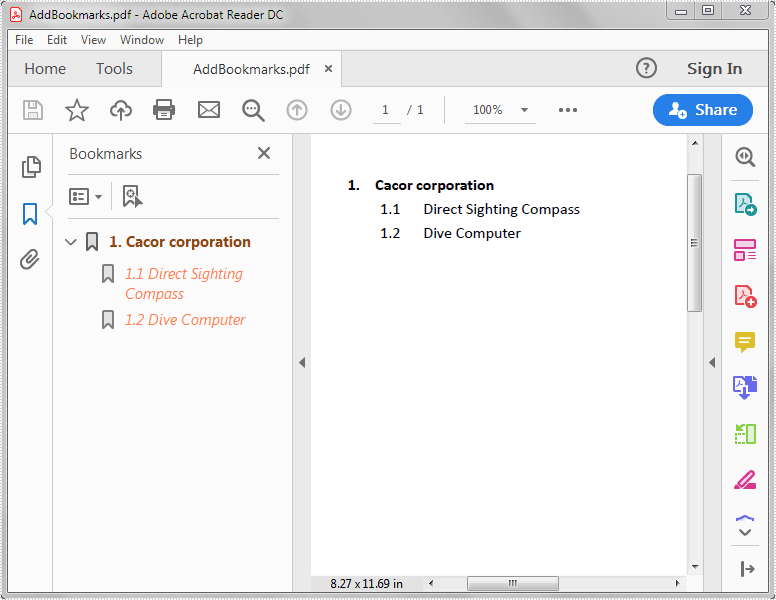Print the document with the printer icon
This screenshot has width=776, height=600.
pyautogui.click(x=164, y=110)
